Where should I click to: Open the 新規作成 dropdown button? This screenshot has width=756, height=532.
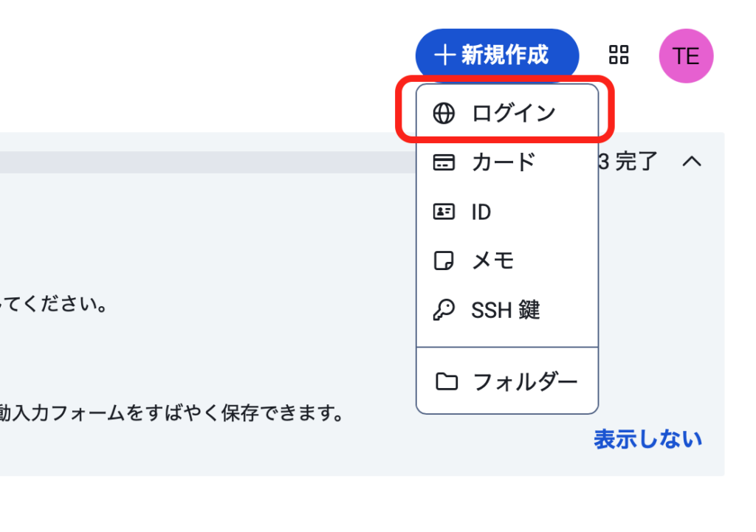point(497,55)
